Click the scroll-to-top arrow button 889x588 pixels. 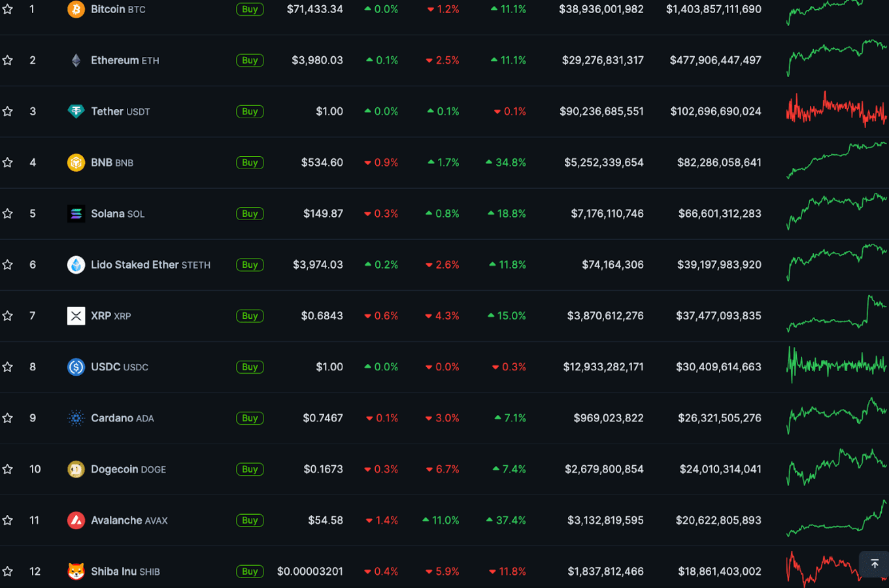click(x=874, y=563)
